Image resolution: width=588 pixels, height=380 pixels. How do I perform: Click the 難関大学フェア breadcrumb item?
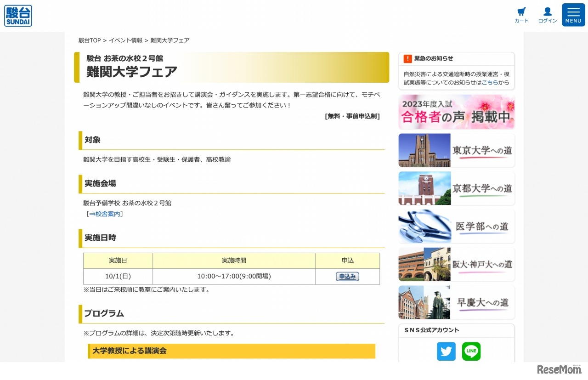pyautogui.click(x=170, y=40)
